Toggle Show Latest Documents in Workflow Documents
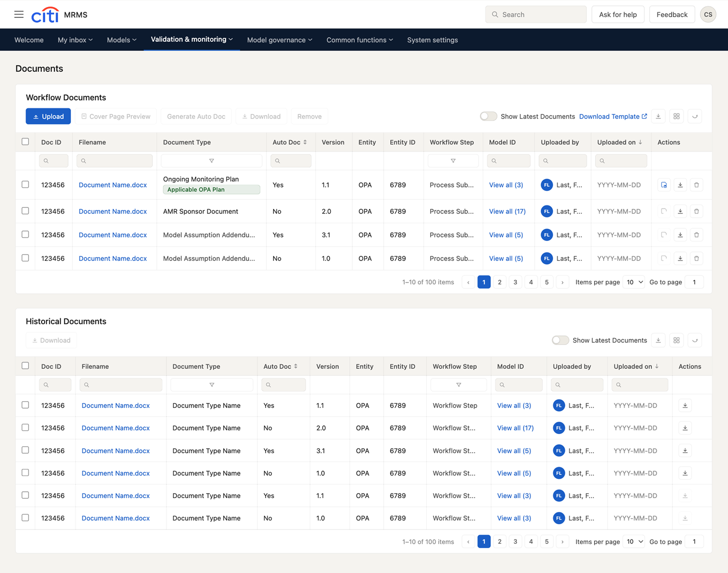728x573 pixels. pyautogui.click(x=488, y=116)
